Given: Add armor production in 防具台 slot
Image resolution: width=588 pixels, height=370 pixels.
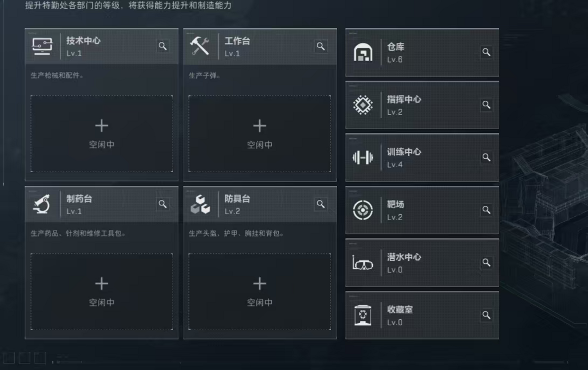Looking at the screenshot, I should [x=260, y=292].
